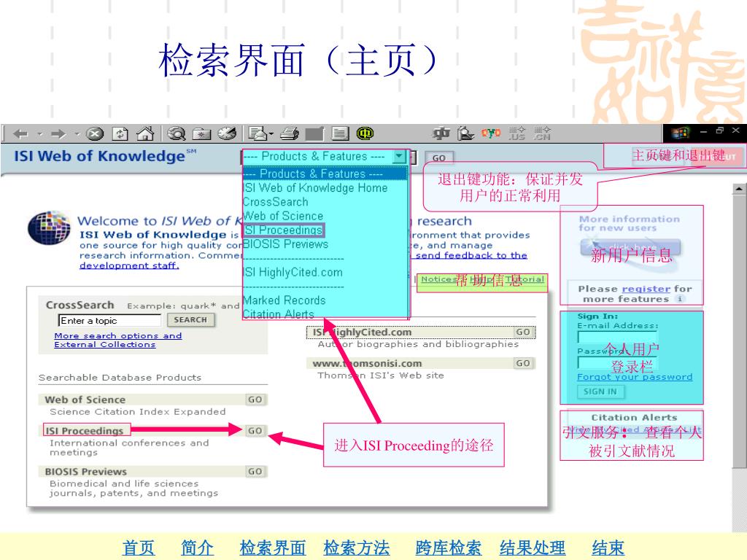Image resolution: width=747 pixels, height=560 pixels.
Task: Open the browser Search icon
Action: click(177, 134)
